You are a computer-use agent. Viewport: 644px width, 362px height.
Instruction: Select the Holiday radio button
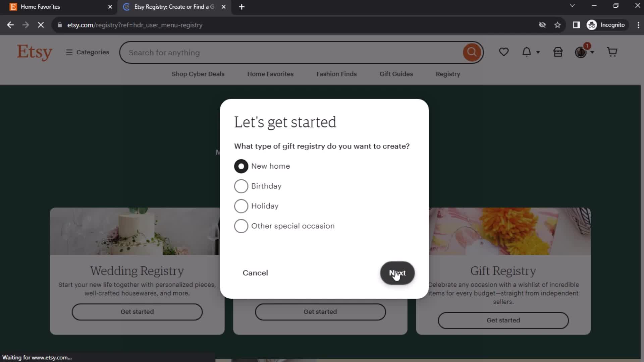(241, 205)
